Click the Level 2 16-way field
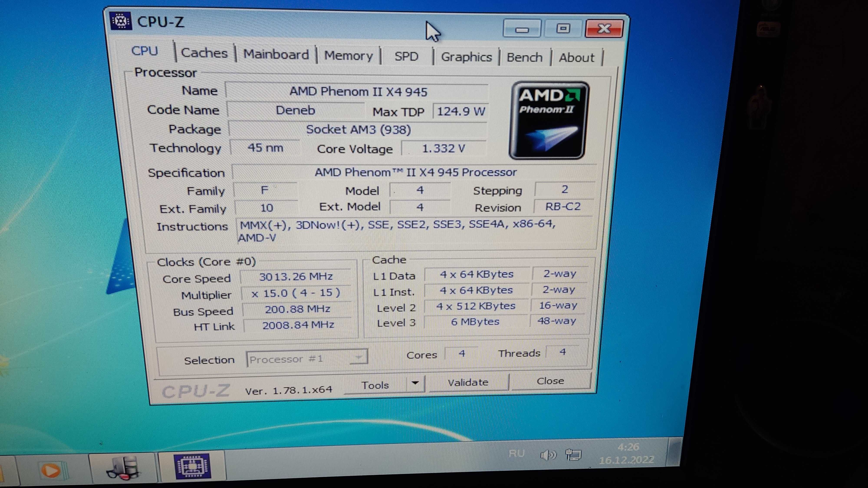The image size is (868, 488). pos(558,305)
